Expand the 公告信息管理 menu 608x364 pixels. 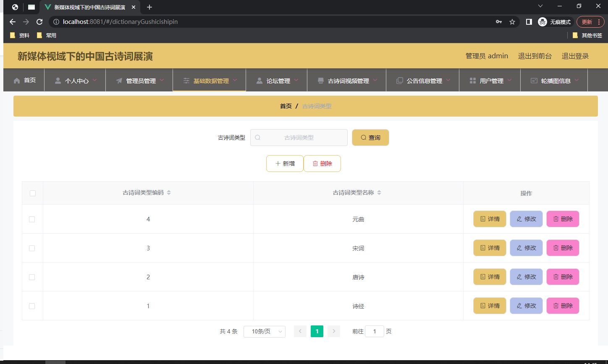coord(423,81)
